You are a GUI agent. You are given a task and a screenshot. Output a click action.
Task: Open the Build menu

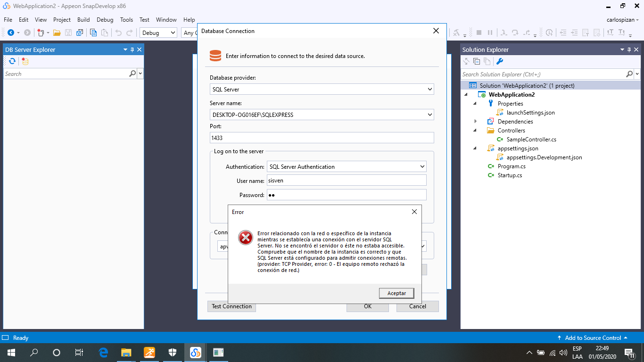[x=83, y=20]
